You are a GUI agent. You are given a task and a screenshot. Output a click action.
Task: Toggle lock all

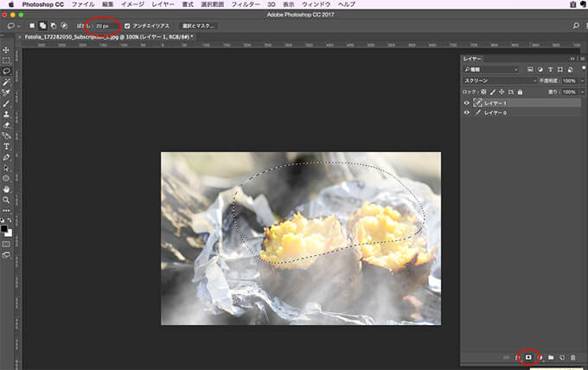(520, 92)
